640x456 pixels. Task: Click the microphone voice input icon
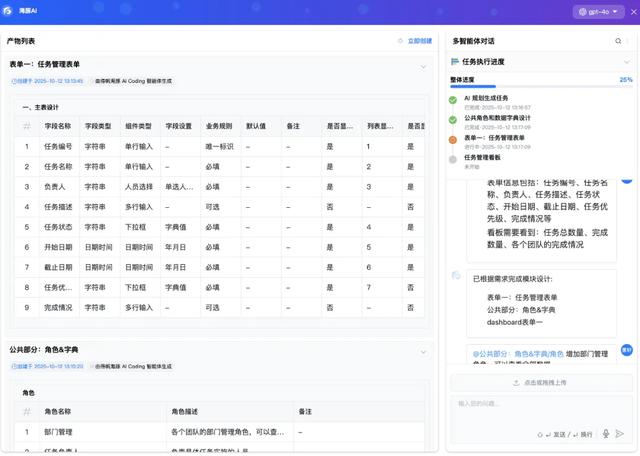606,434
